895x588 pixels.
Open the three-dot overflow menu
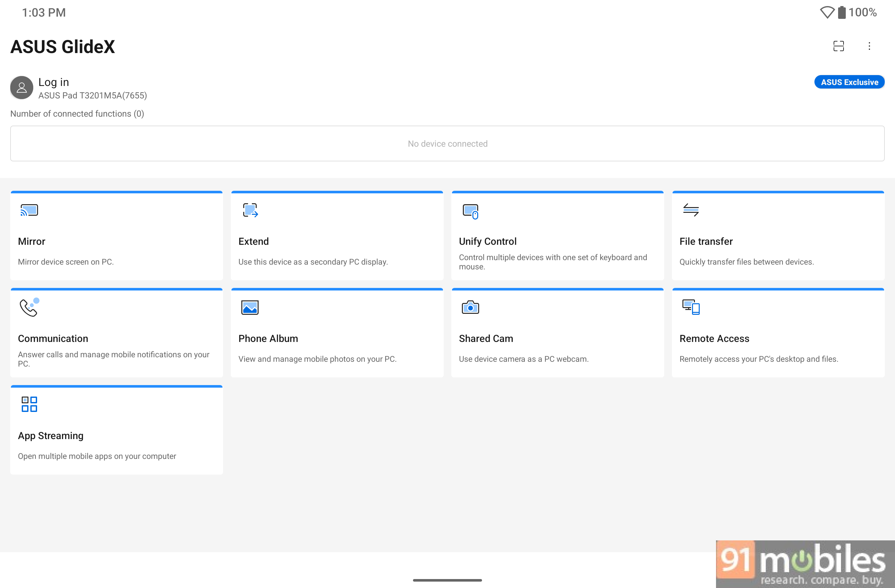pyautogui.click(x=869, y=46)
